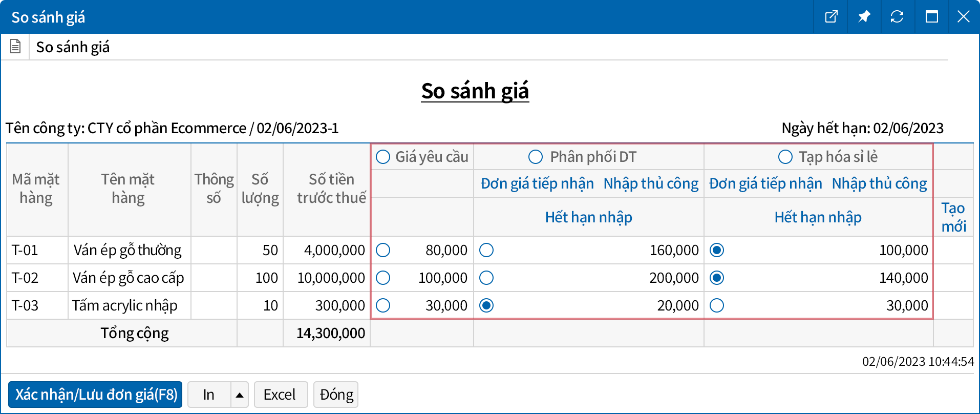980x414 pixels.
Task: Click the Đóng button
Action: (x=336, y=395)
